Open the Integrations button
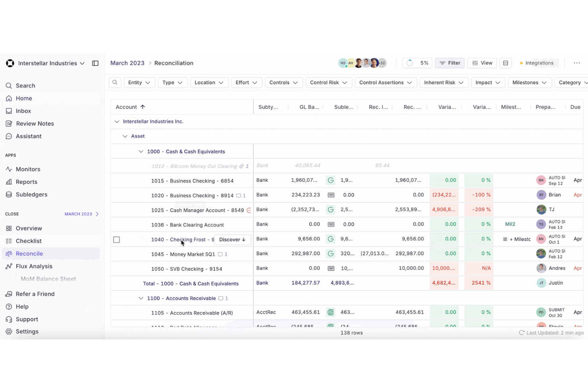Viewport: 588px width, 392px height. (x=536, y=63)
